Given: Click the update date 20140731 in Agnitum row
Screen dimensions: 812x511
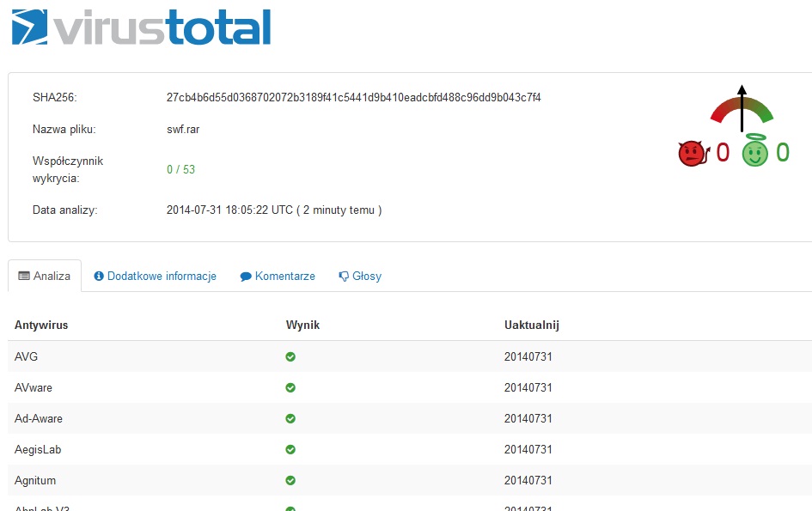Looking at the screenshot, I should pos(528,480).
